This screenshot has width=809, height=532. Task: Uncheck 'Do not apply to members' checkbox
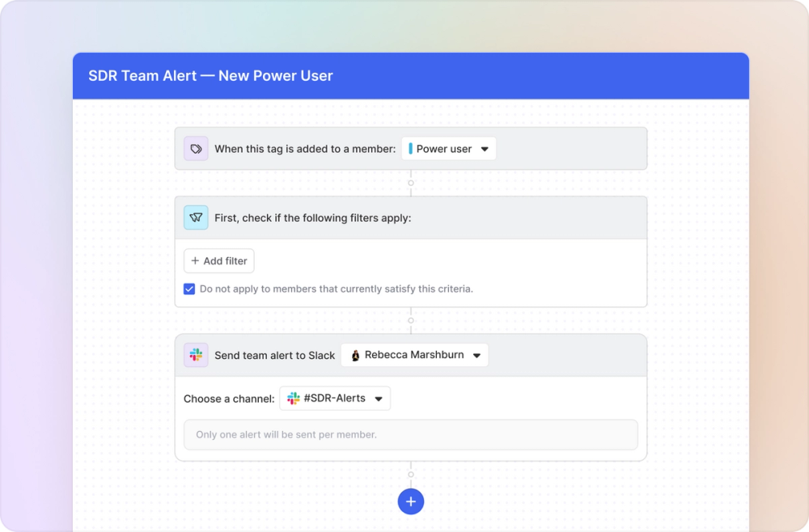189,289
